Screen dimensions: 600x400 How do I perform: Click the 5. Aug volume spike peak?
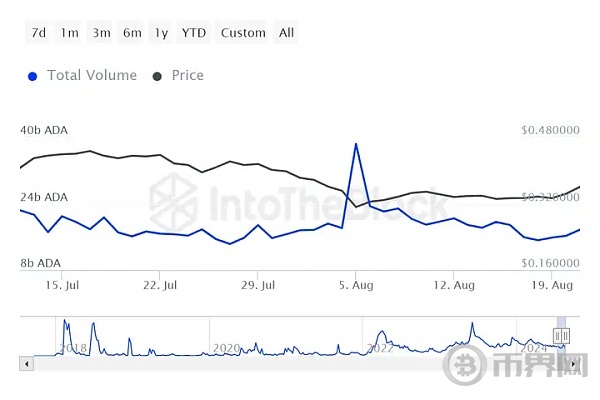(356, 144)
